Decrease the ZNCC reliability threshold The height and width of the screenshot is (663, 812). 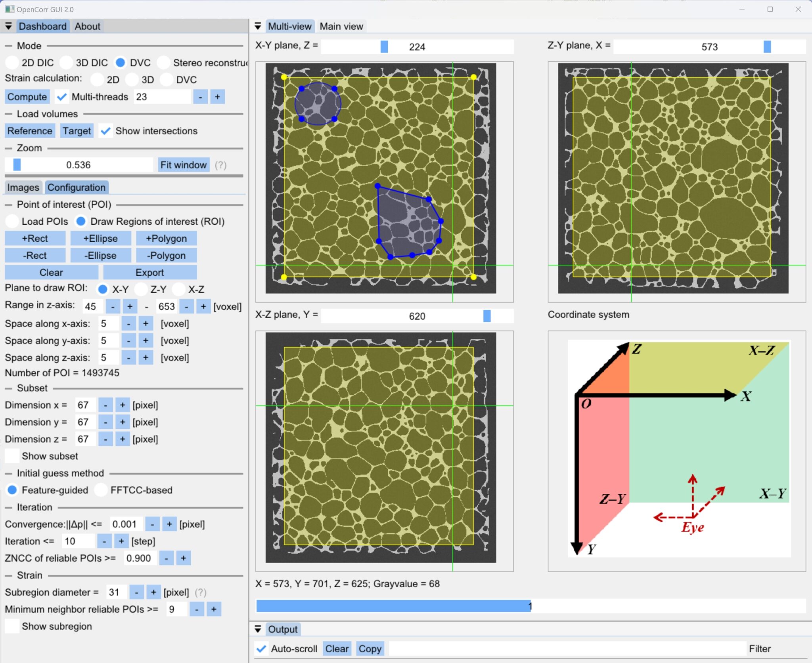tap(167, 558)
